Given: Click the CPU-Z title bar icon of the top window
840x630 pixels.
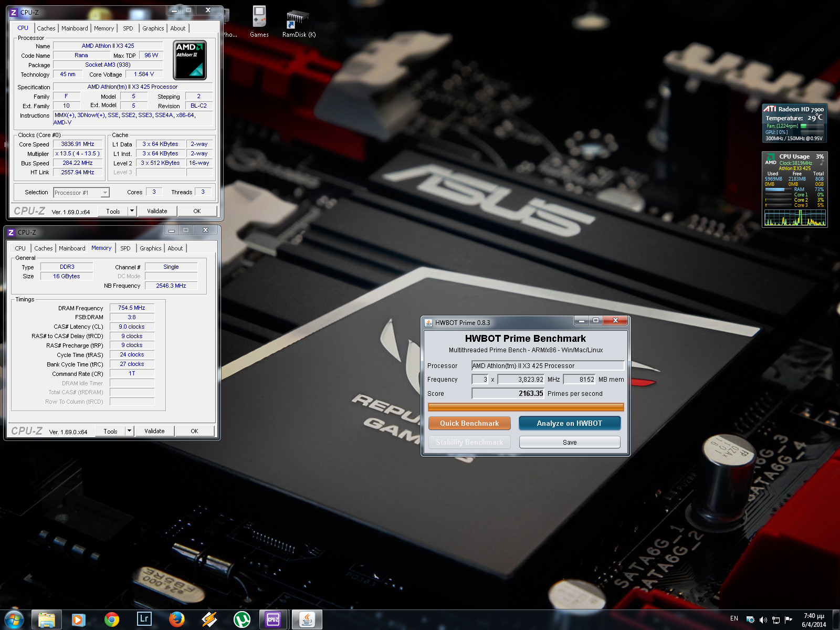Looking at the screenshot, I should (14, 12).
